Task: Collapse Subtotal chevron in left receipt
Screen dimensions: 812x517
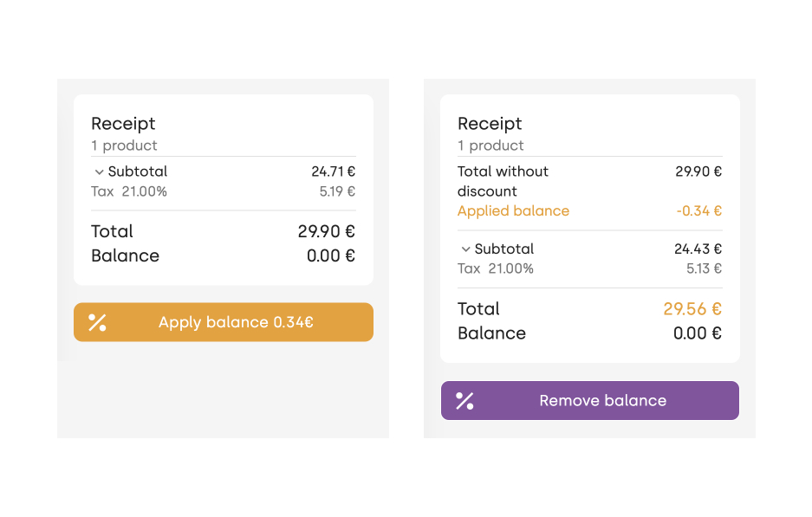Action: pos(99,171)
